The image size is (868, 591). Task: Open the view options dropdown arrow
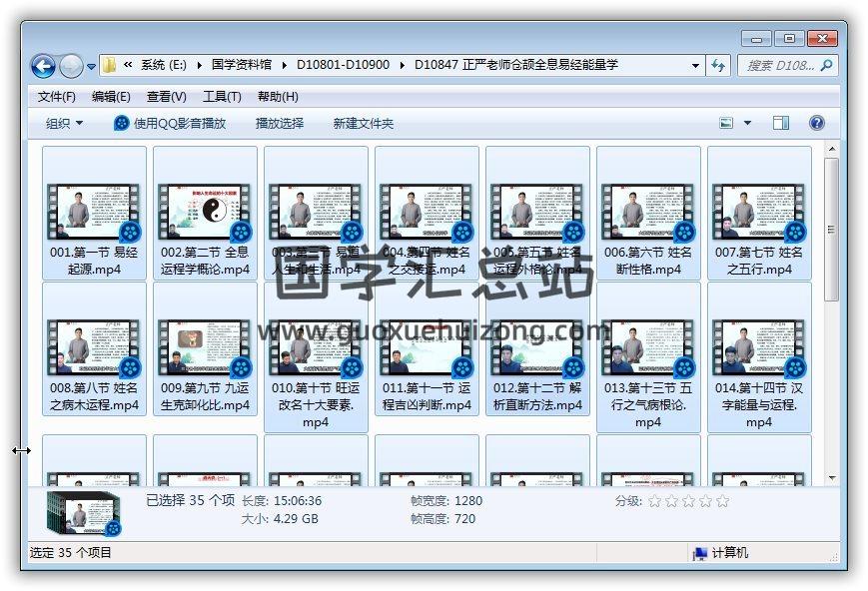[748, 123]
